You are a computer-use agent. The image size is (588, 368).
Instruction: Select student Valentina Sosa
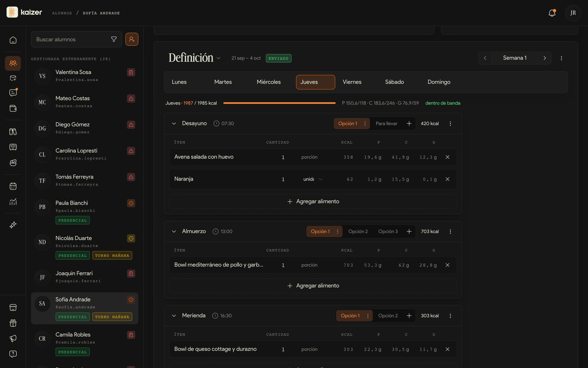(x=84, y=76)
